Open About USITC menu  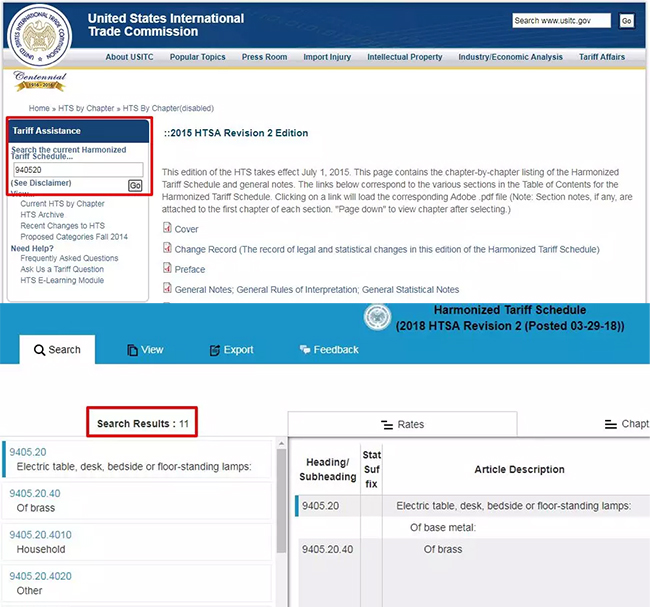pos(129,57)
